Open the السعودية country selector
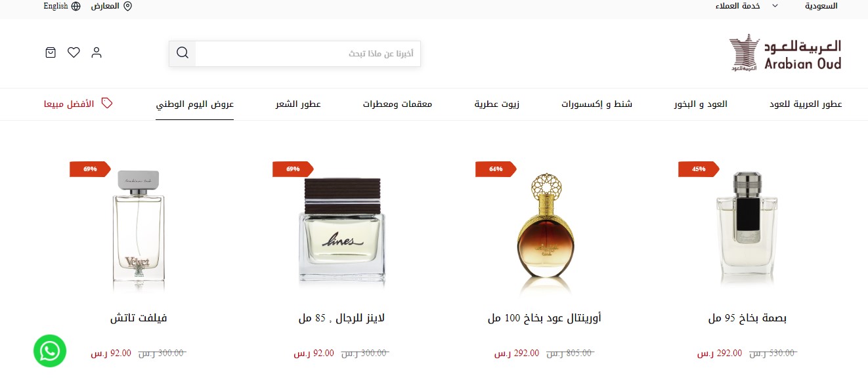The width and height of the screenshot is (868, 383). 821,6
